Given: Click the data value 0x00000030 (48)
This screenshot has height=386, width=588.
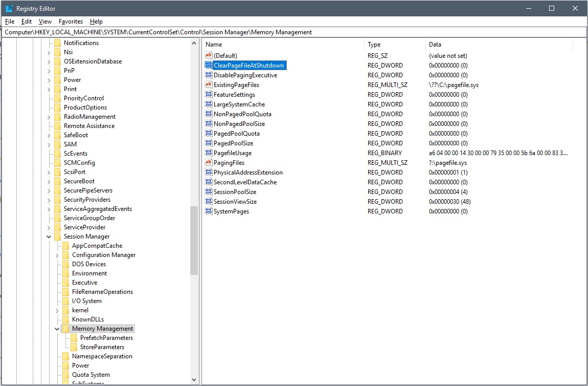Looking at the screenshot, I should [x=449, y=202].
